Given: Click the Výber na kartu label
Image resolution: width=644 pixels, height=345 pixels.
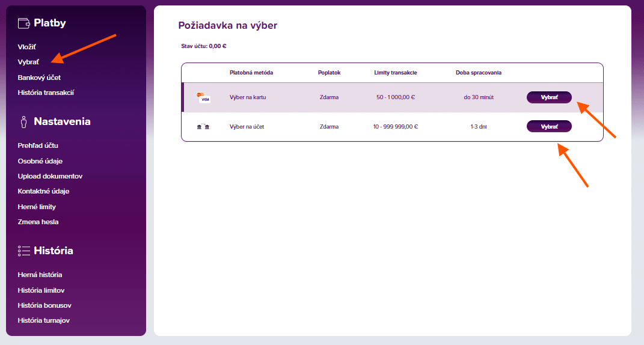Looking at the screenshot, I should pyautogui.click(x=248, y=97).
